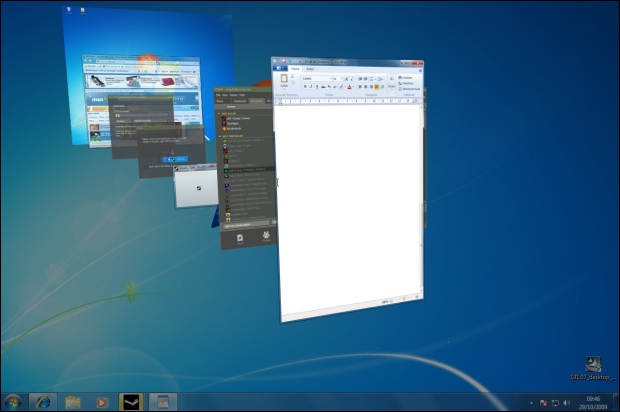Launch Windows Media Player from taskbar

pos(101,401)
